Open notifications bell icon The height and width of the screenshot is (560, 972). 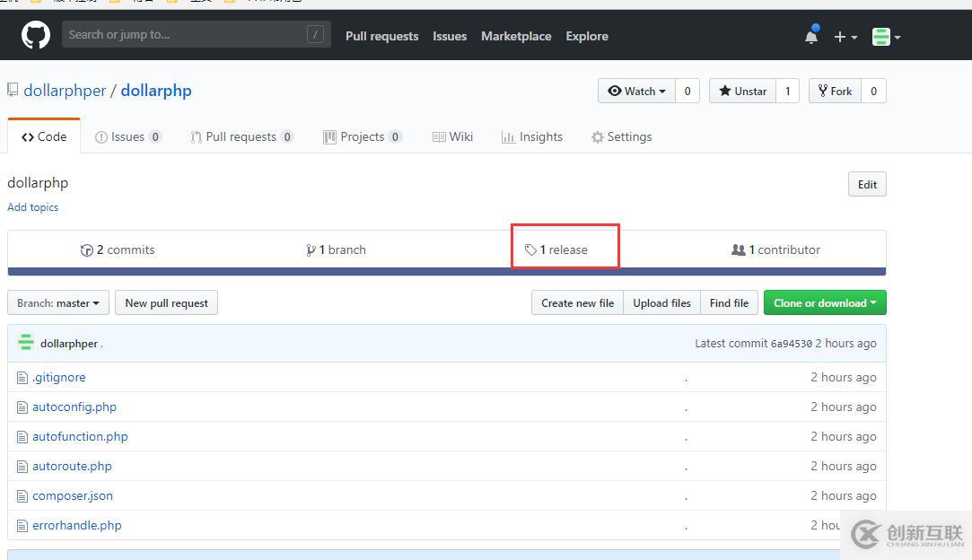(811, 35)
